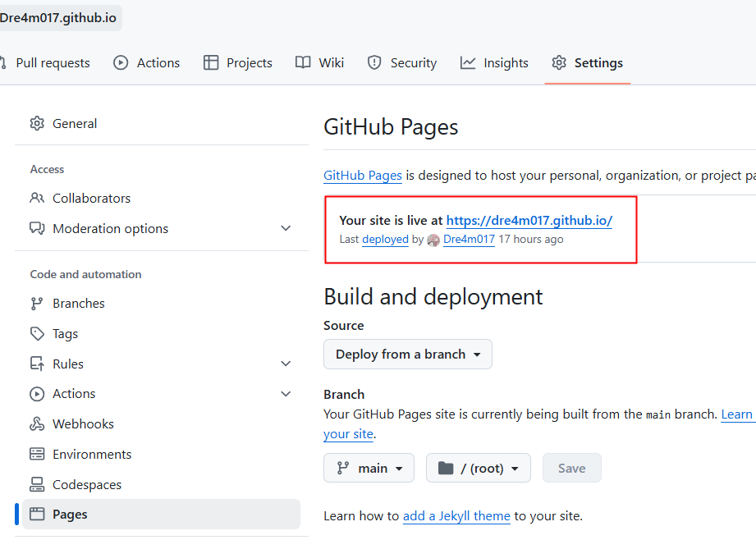Click the Security shield icon
This screenshot has height=540, width=756.
pos(374,62)
